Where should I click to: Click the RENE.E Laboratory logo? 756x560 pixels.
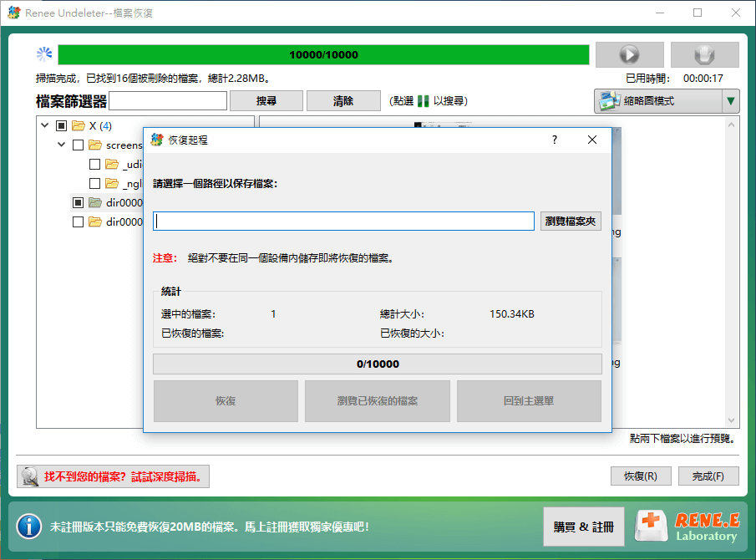tap(688, 527)
